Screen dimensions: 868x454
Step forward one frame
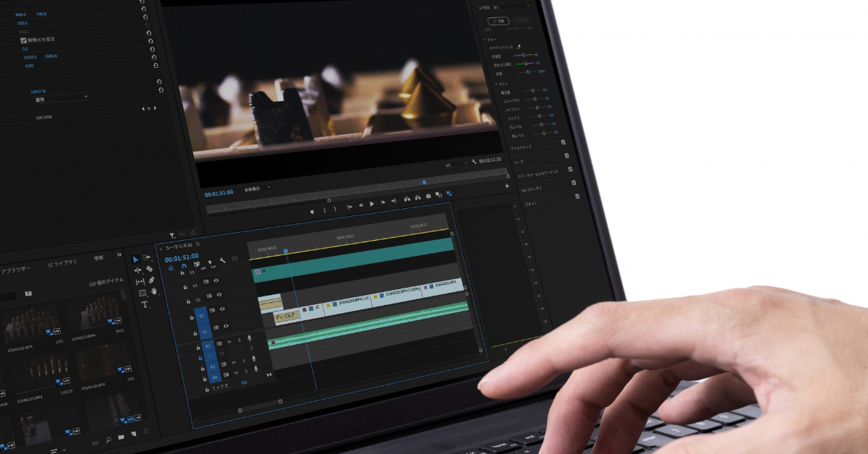pos(383,202)
